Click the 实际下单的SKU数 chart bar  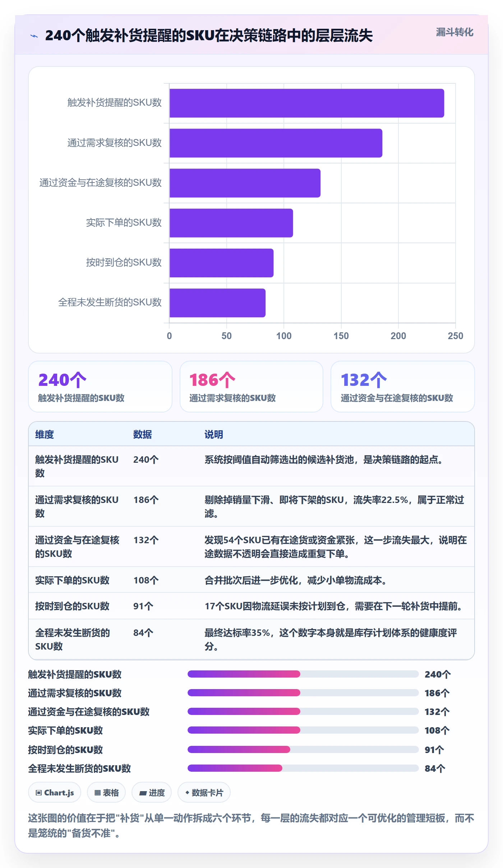tap(231, 223)
